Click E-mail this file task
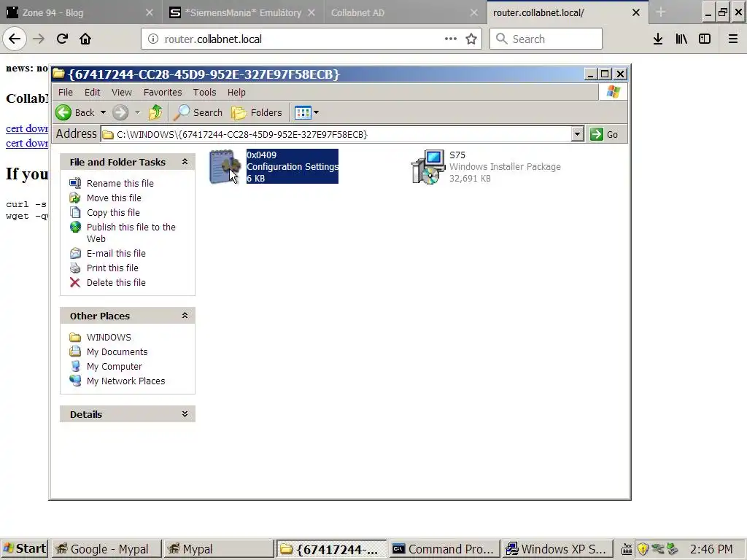Viewport: 747px width, 560px height. (116, 254)
